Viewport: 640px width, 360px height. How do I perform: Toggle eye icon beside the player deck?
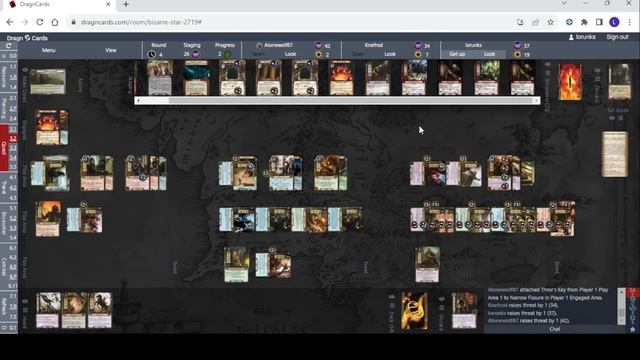pyautogui.click(x=392, y=298)
